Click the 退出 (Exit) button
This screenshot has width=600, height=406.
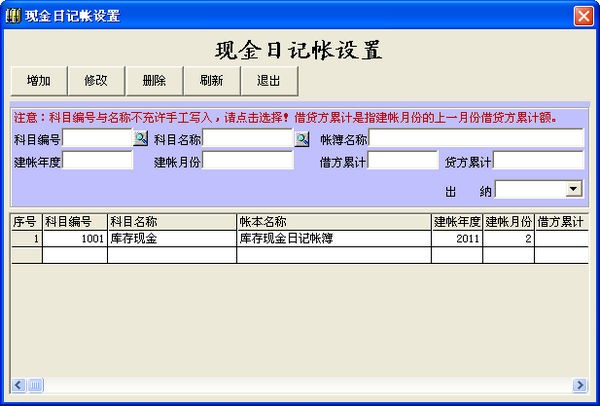(268, 81)
